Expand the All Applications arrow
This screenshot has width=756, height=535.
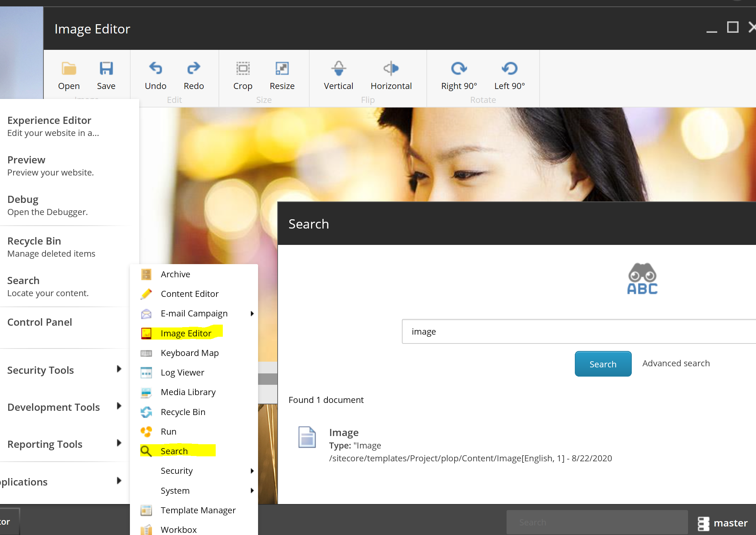coord(119,481)
